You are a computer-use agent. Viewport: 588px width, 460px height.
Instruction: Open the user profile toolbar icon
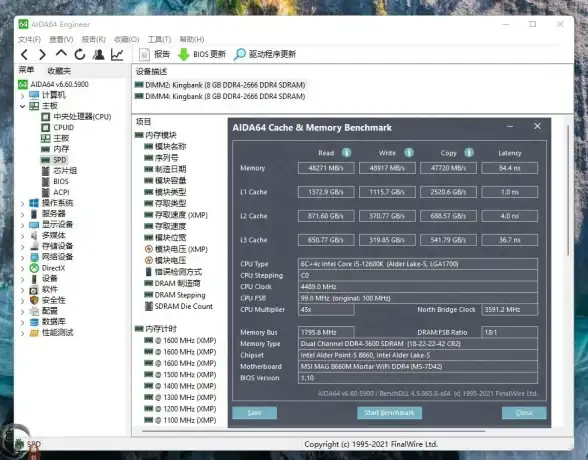pyautogui.click(x=99, y=55)
